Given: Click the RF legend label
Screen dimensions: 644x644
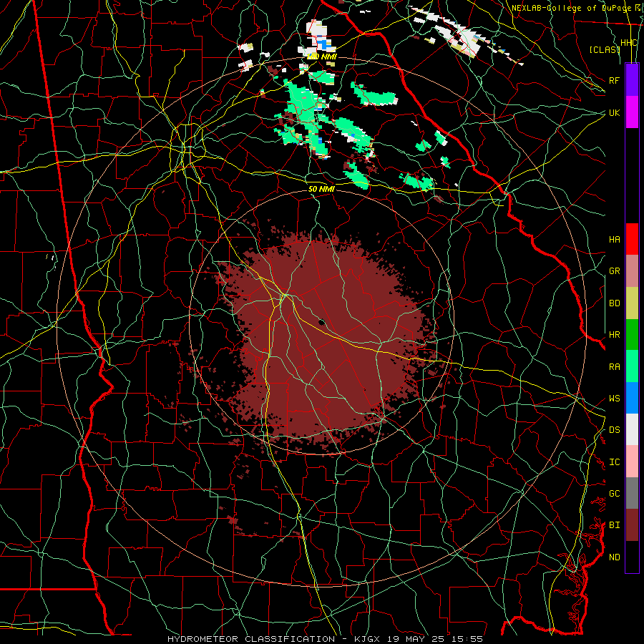Looking at the screenshot, I should click(614, 80).
